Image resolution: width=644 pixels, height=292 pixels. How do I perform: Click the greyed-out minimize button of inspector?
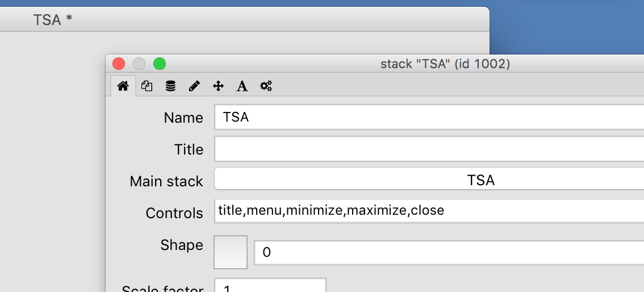pyautogui.click(x=139, y=64)
